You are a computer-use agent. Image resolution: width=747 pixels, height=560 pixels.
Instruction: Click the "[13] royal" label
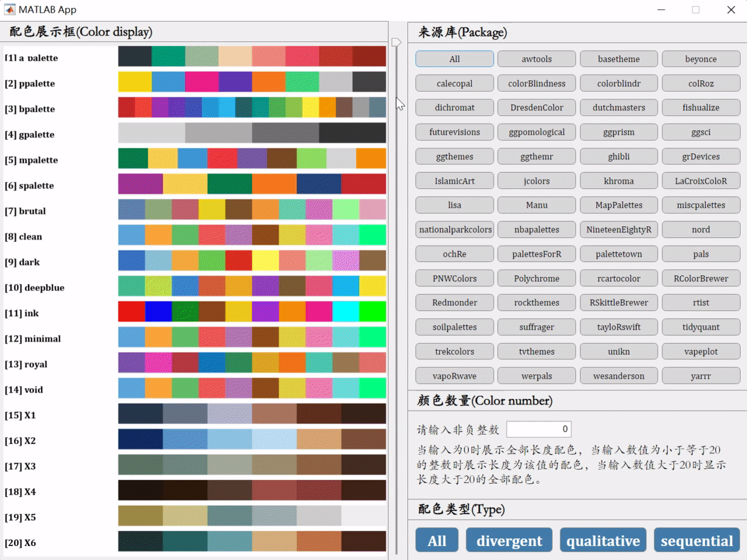[x=26, y=364]
